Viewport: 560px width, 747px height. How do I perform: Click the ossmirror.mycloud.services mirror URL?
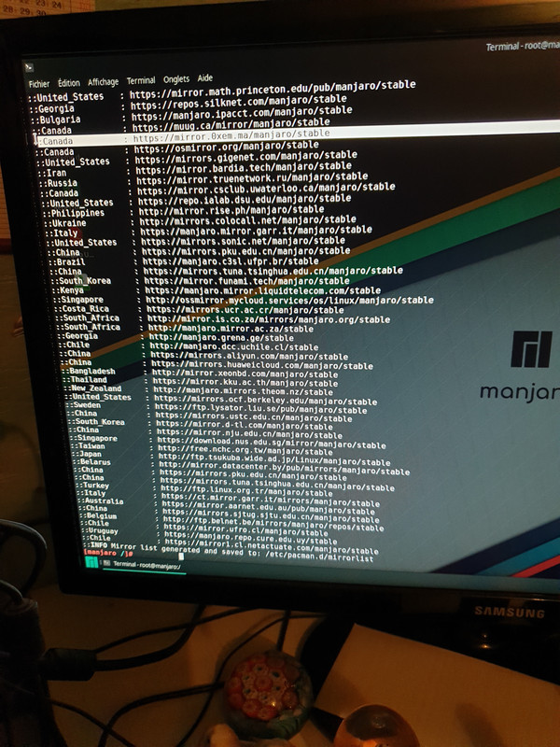click(289, 300)
